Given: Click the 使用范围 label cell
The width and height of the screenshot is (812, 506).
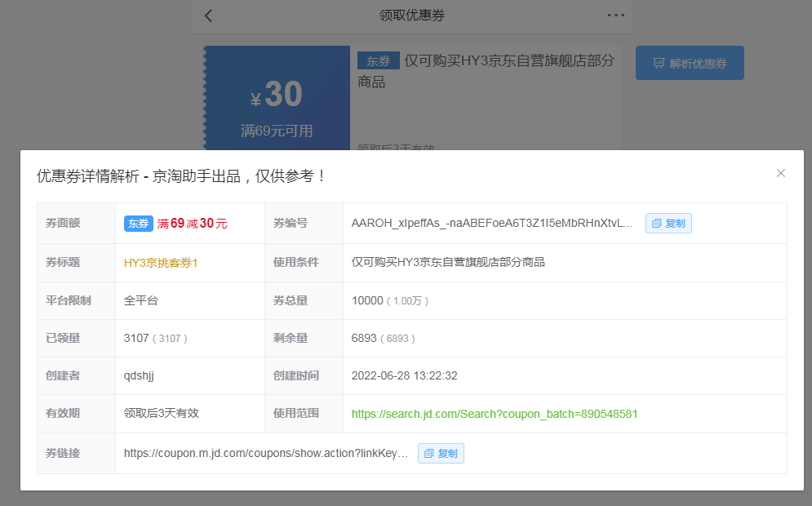Looking at the screenshot, I should pyautogui.click(x=304, y=413).
